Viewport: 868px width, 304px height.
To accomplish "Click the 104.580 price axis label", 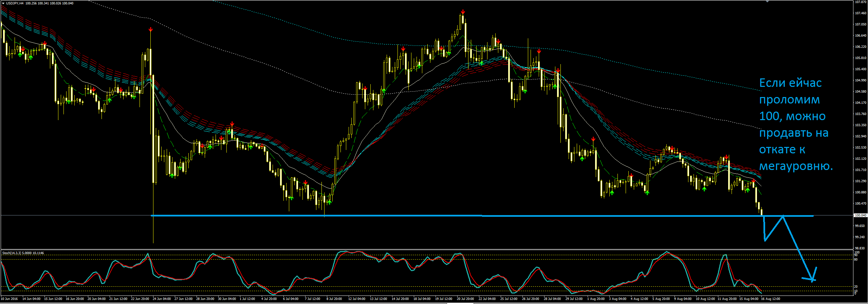I will [x=861, y=92].
